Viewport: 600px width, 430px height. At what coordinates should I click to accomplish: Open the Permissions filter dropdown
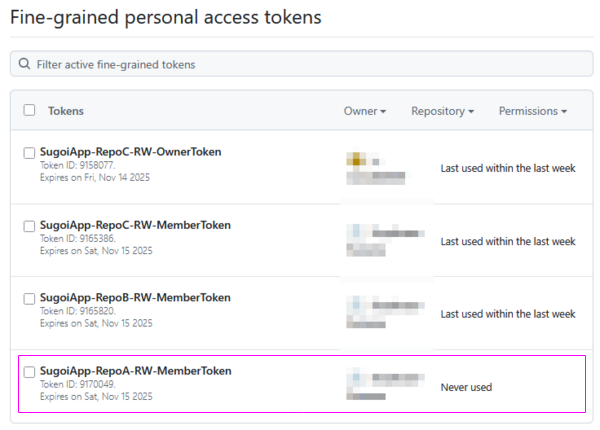tap(533, 111)
